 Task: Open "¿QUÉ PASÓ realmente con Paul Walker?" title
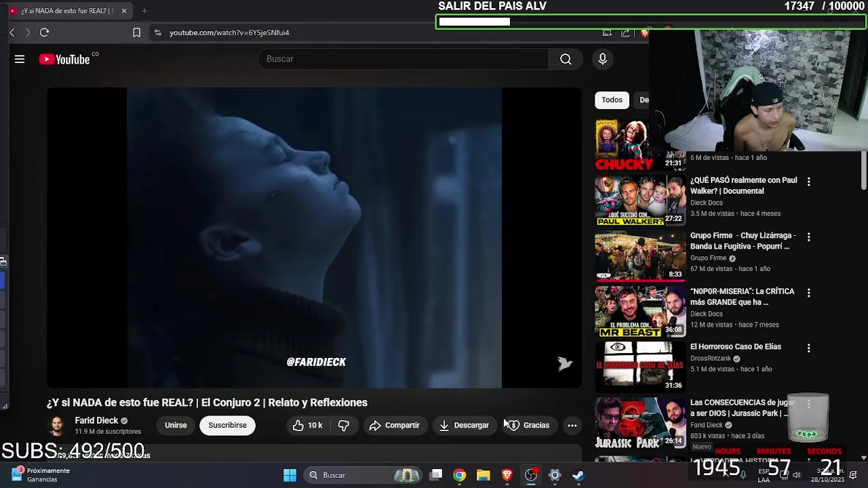click(x=744, y=186)
